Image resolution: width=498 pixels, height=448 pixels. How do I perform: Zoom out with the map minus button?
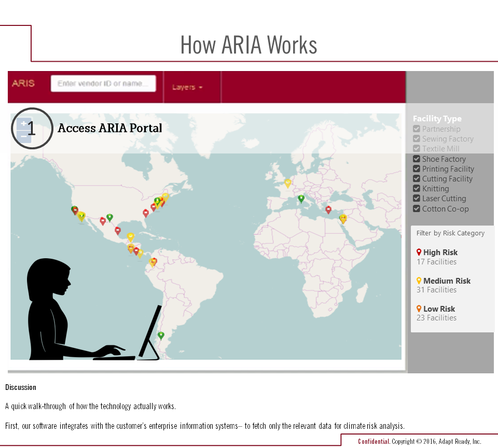coord(24,136)
